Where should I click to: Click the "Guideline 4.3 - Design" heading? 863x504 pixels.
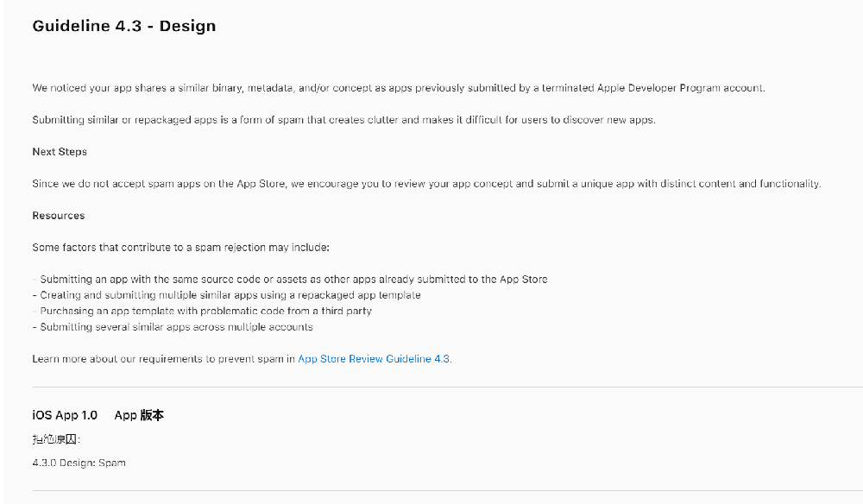pos(123,26)
